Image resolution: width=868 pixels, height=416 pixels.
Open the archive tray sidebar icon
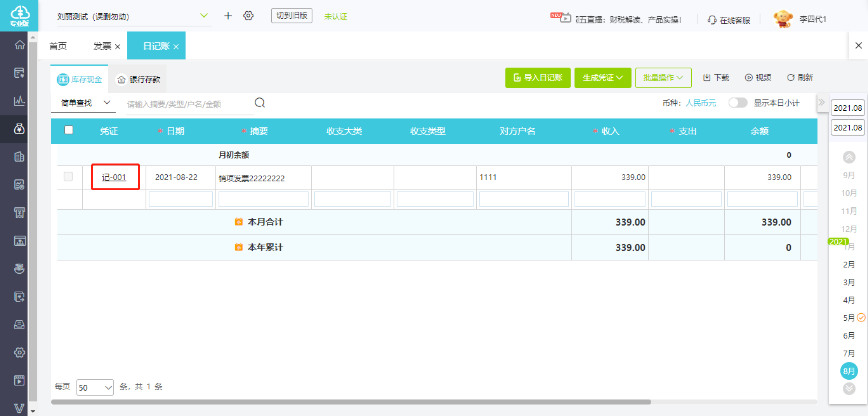point(19,324)
